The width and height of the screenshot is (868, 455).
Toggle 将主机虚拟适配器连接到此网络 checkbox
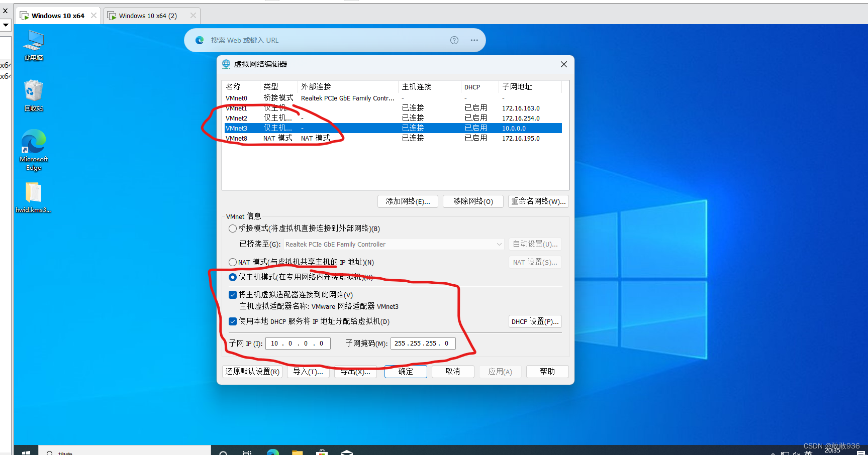click(x=233, y=295)
